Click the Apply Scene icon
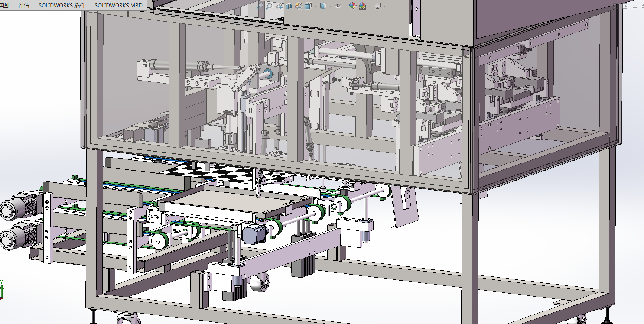 pos(362,6)
